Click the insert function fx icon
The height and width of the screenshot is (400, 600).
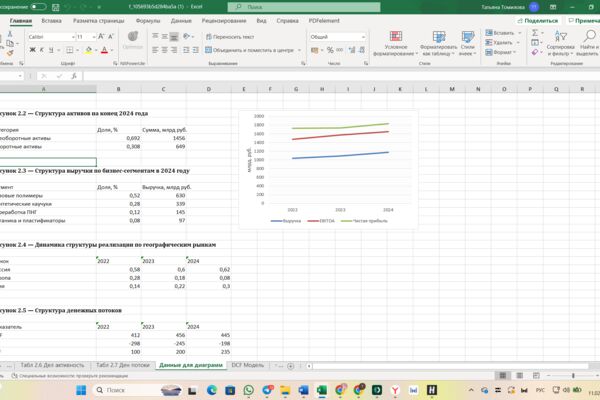point(74,76)
